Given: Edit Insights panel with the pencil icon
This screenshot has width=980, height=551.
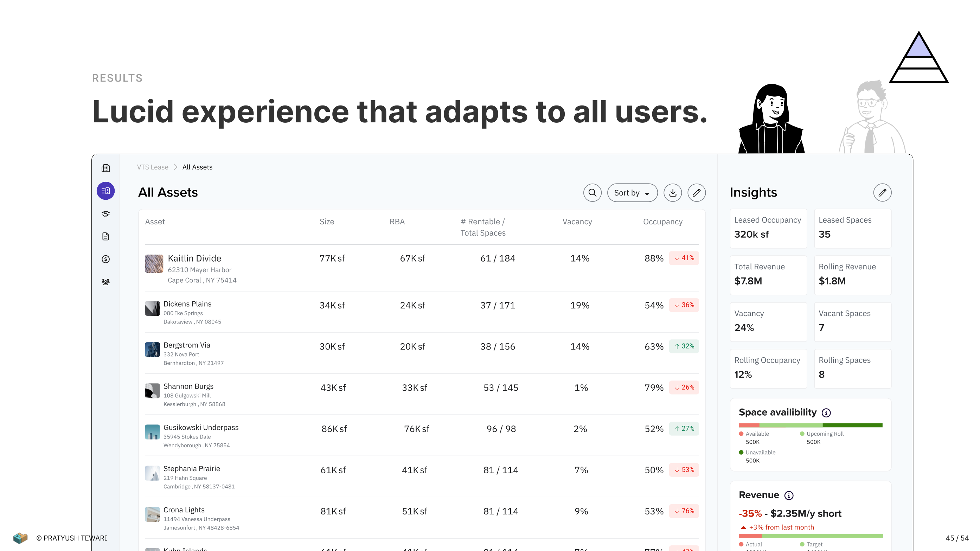Looking at the screenshot, I should [882, 193].
